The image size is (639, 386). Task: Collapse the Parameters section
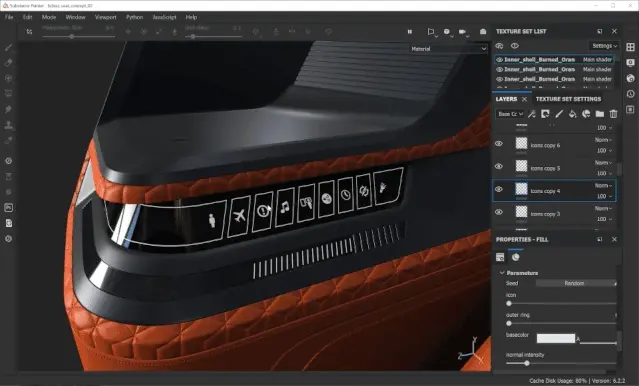pyautogui.click(x=502, y=273)
